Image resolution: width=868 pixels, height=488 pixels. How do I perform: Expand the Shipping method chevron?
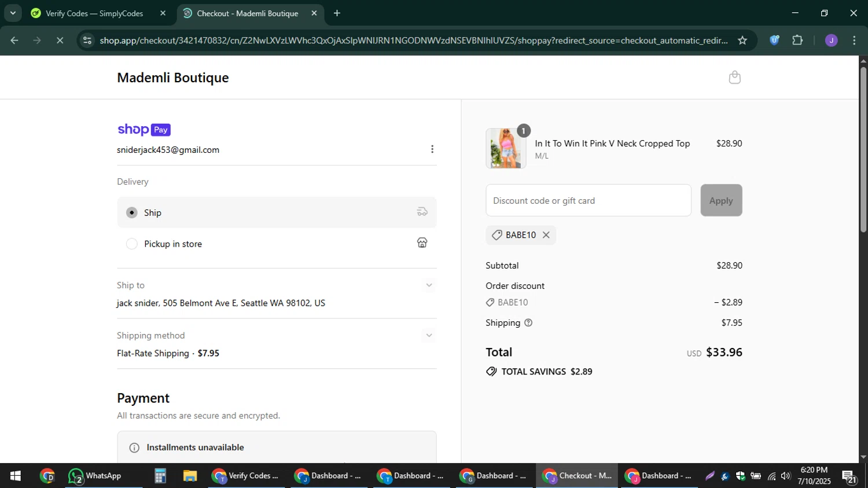pyautogui.click(x=429, y=335)
